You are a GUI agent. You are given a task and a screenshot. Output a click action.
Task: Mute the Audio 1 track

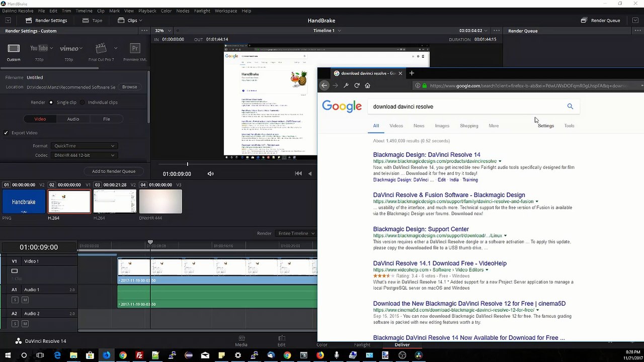[25, 300]
